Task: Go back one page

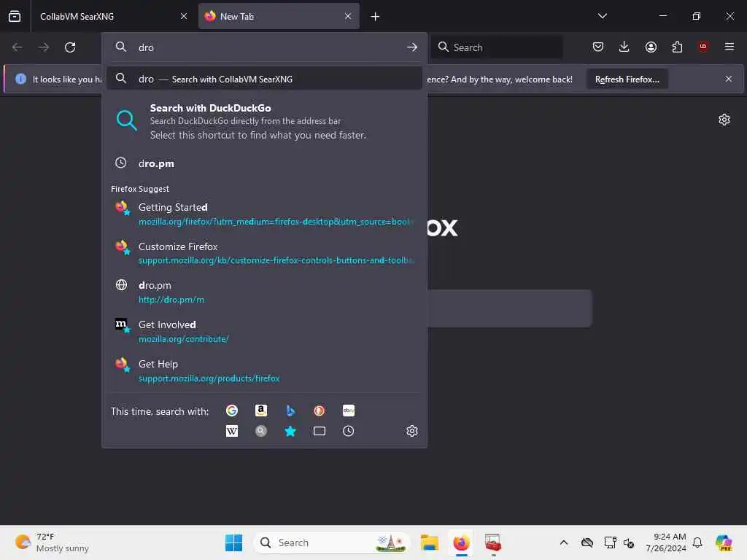Action: click(x=18, y=47)
